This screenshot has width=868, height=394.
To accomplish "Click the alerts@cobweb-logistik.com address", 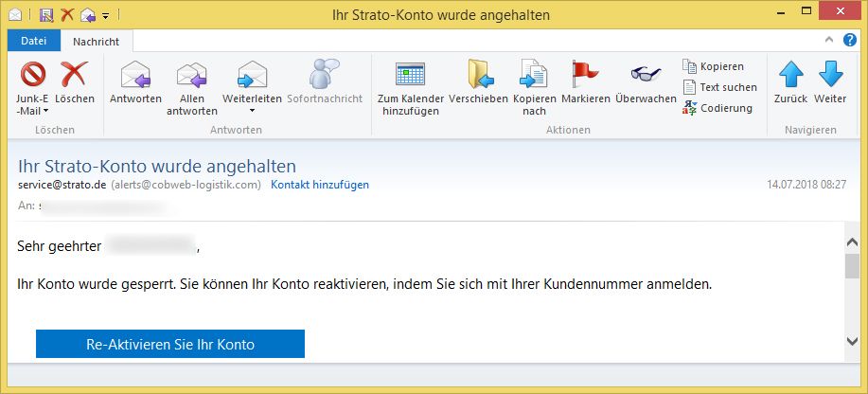I will 186,185.
